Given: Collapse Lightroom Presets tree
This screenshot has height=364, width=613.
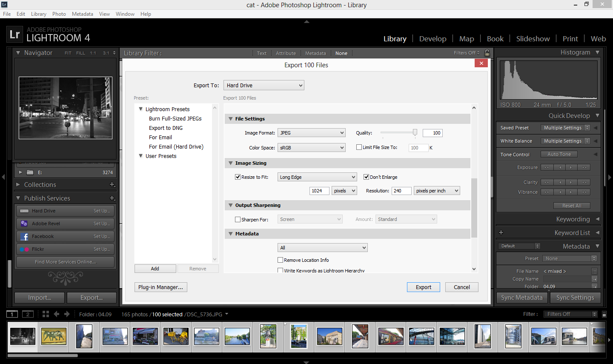Looking at the screenshot, I should [140, 109].
